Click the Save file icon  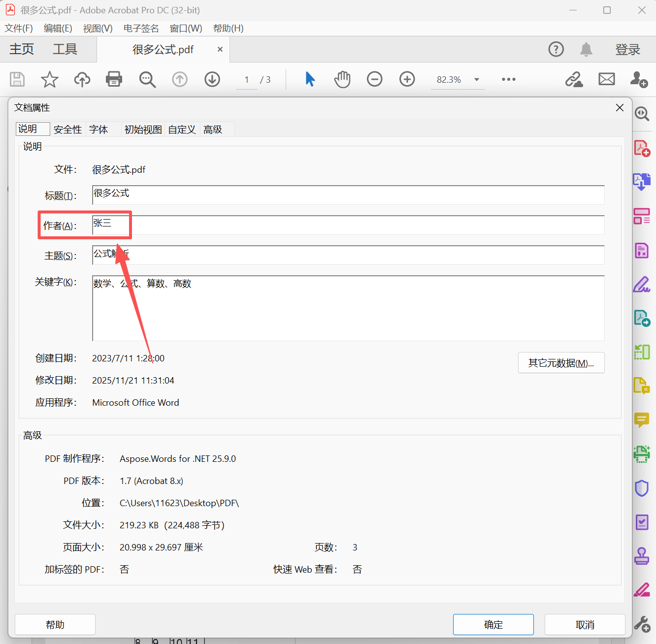click(17, 79)
